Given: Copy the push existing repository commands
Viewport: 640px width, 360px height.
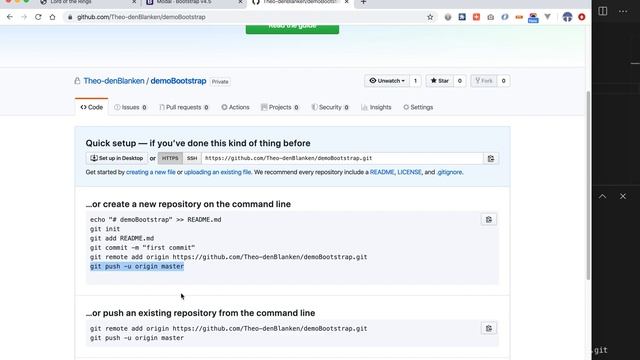Looking at the screenshot, I should tap(489, 328).
